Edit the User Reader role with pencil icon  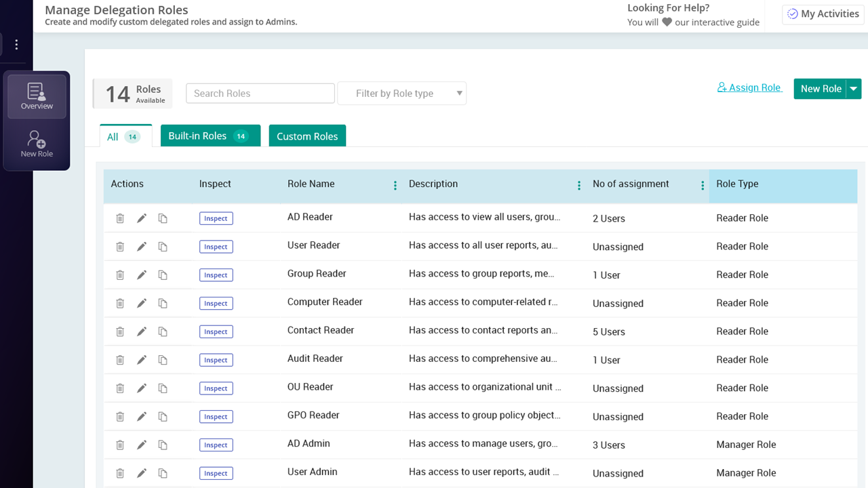pyautogui.click(x=141, y=246)
